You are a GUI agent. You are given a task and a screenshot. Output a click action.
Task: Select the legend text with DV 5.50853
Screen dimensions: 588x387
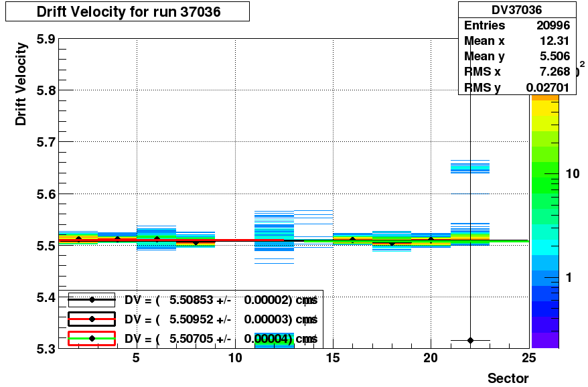point(221,300)
